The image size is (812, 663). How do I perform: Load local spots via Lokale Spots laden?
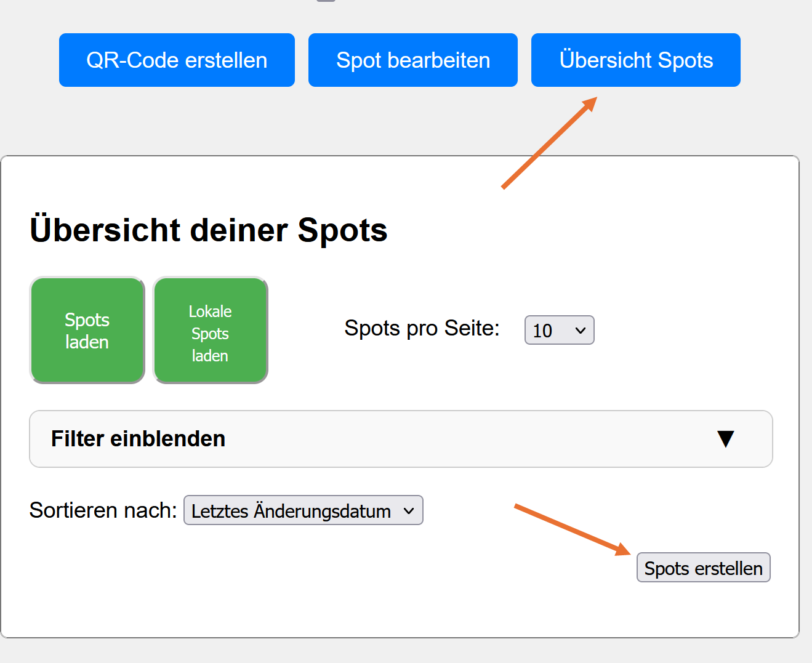point(210,331)
